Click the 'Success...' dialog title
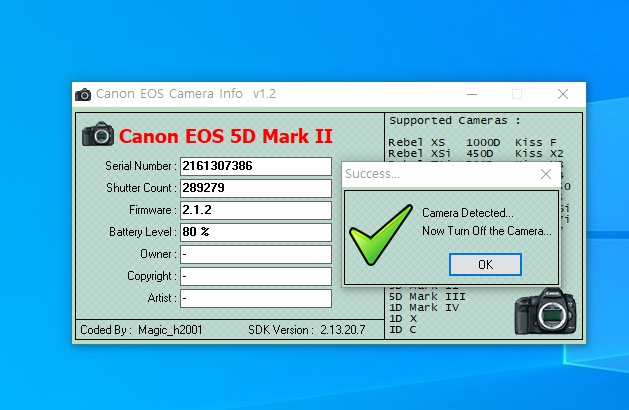 coord(372,174)
